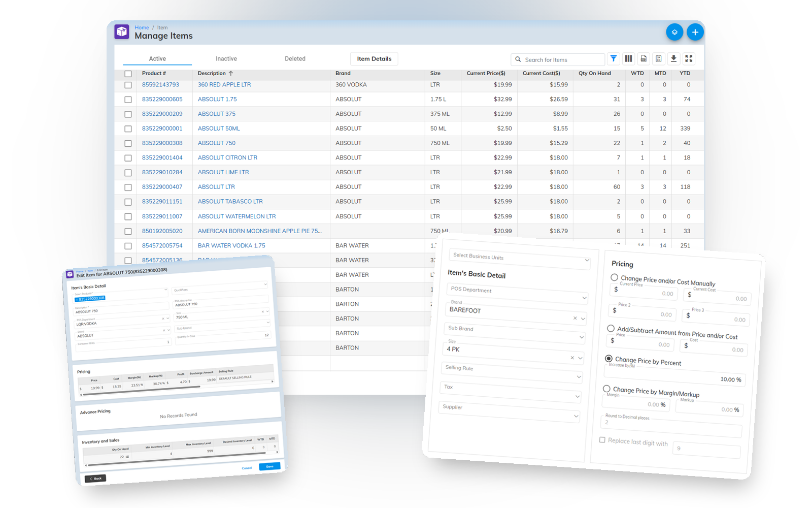Clear the LQR:VODKA department x icon
Viewport: 812px width, 508px height.
[x=163, y=319]
